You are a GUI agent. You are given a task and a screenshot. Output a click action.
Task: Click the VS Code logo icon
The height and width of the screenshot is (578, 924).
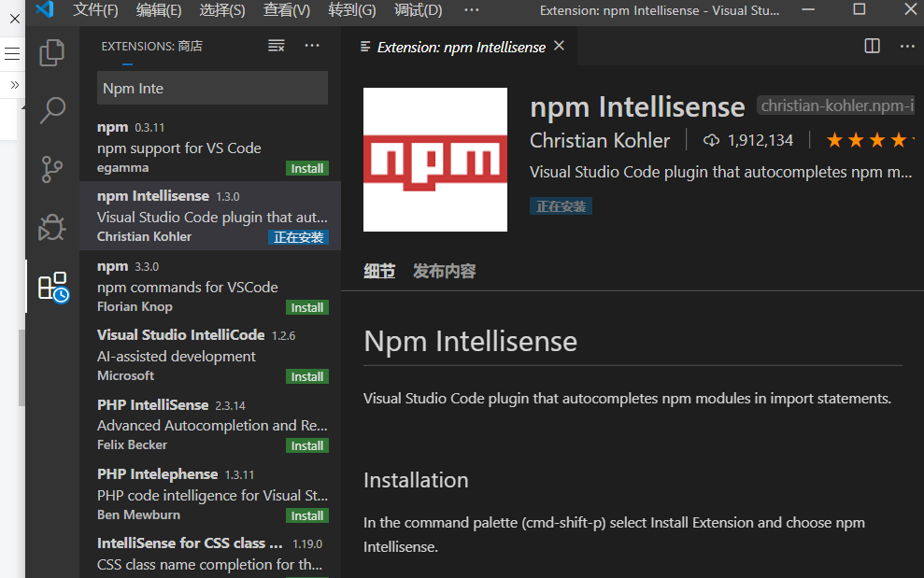(44, 10)
